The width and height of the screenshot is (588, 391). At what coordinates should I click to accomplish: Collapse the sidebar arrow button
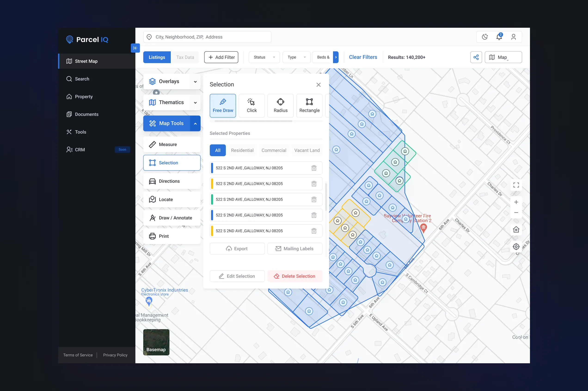(135, 48)
